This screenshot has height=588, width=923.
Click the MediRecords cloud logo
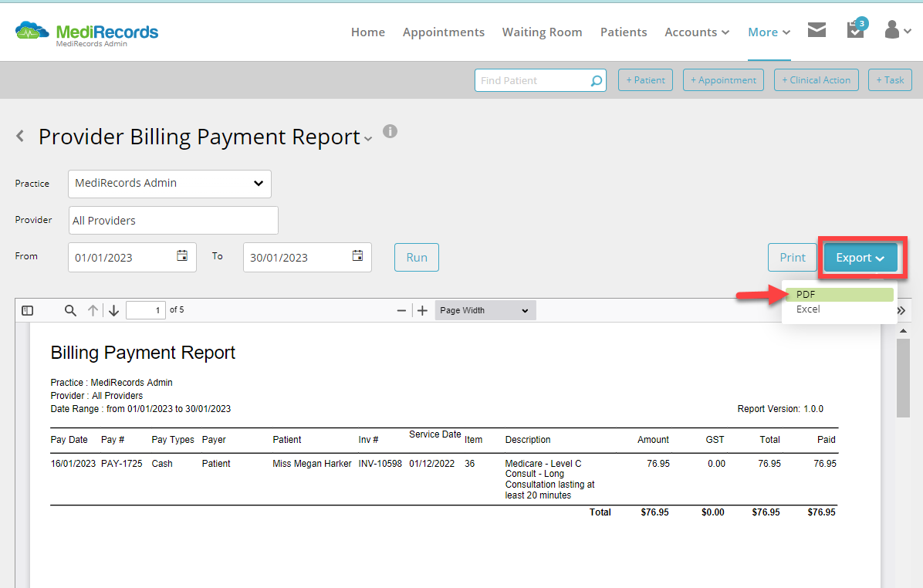pyautogui.click(x=32, y=31)
